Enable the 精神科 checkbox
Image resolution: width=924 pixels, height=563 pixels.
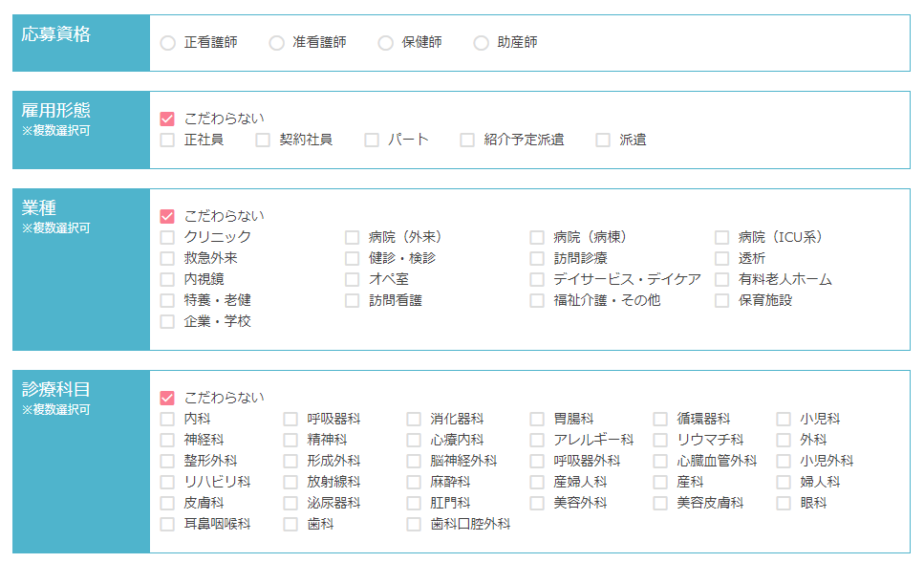coord(290,441)
